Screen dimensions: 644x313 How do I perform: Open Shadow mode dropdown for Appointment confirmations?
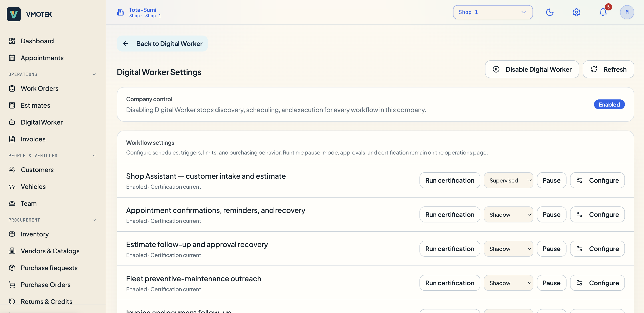tap(509, 214)
